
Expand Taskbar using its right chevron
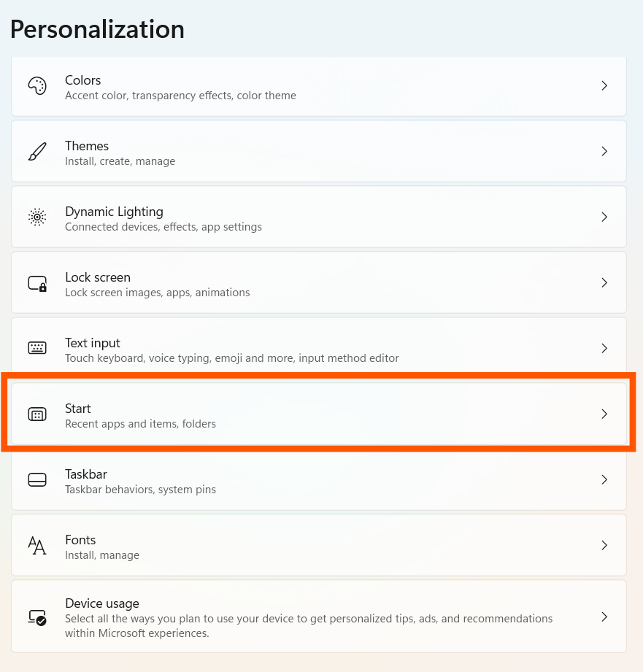pos(604,479)
